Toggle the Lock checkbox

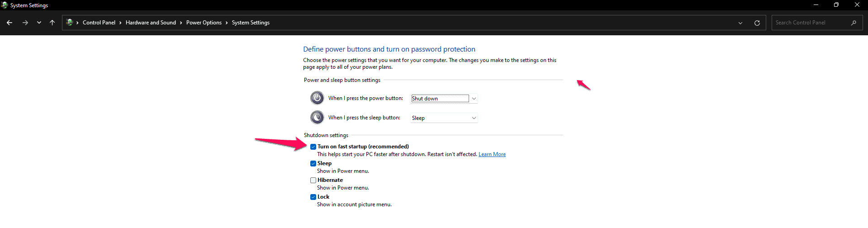(x=313, y=197)
